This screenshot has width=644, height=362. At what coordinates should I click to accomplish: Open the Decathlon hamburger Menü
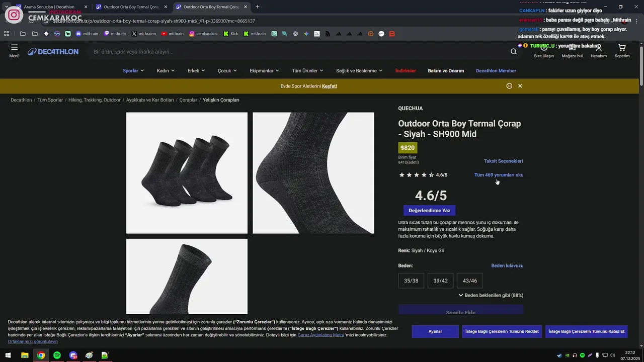[14, 51]
